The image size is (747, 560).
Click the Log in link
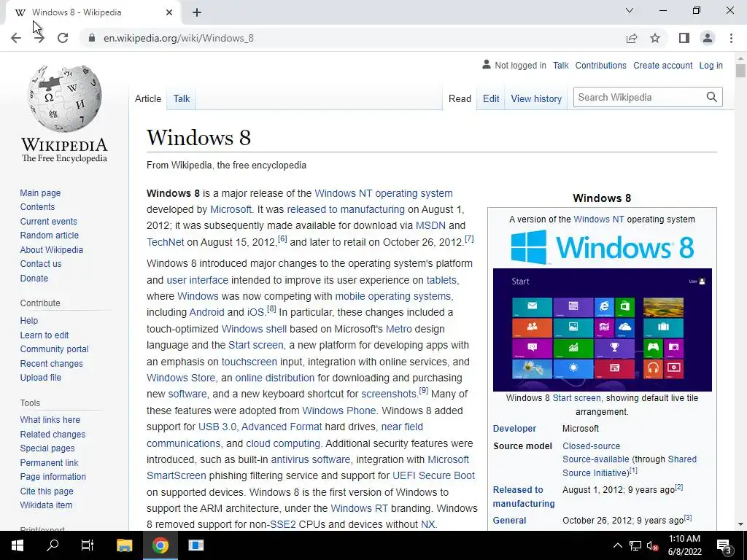[711, 65]
